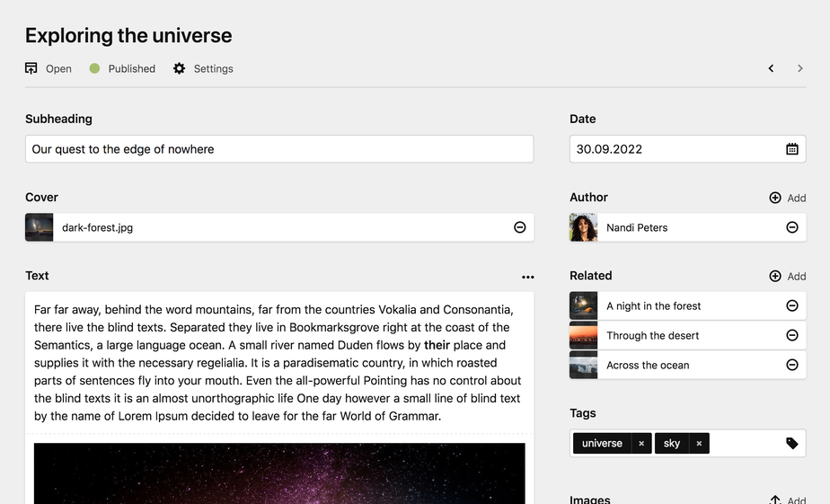This screenshot has width=830, height=504.
Task: Open the page settings gear
Action: pos(203,68)
